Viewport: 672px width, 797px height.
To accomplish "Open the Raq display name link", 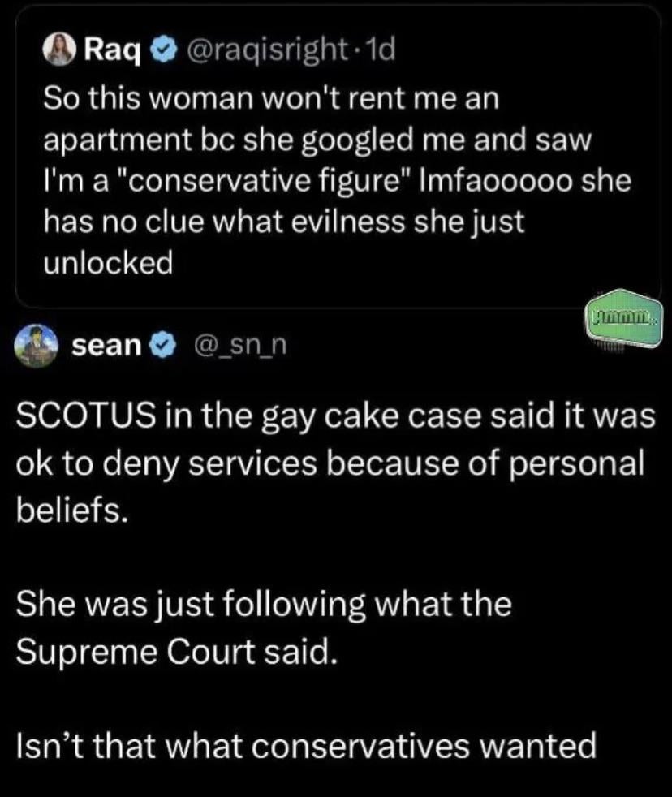I will [x=112, y=50].
